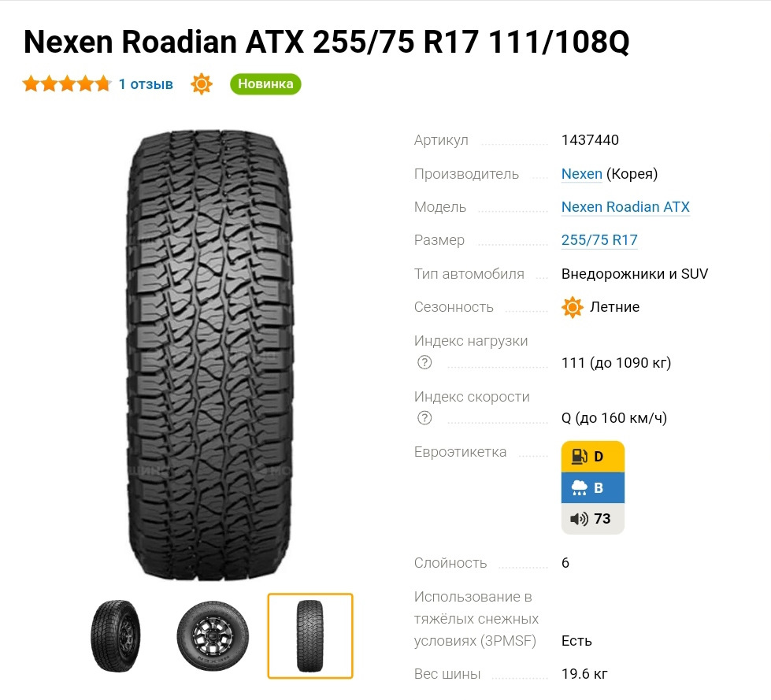Screen dimensions: 771x700
Task: Click the five-star rating icons
Action: (x=67, y=84)
